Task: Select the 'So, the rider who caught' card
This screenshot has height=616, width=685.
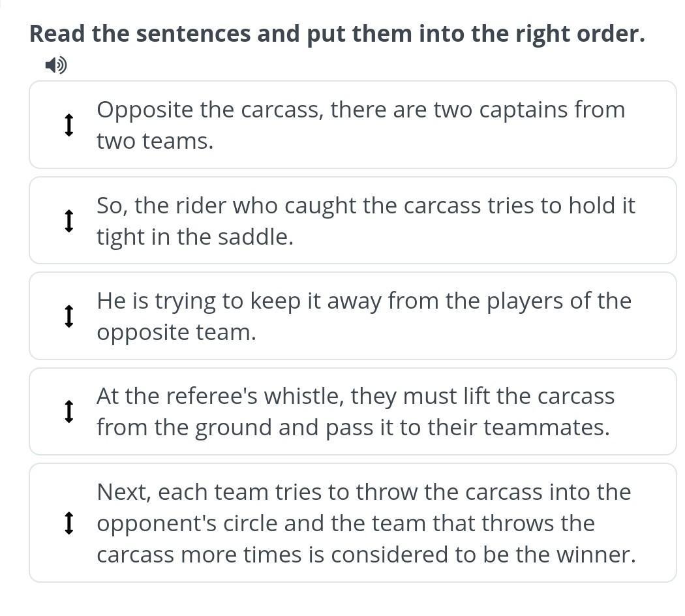Action: (x=352, y=220)
